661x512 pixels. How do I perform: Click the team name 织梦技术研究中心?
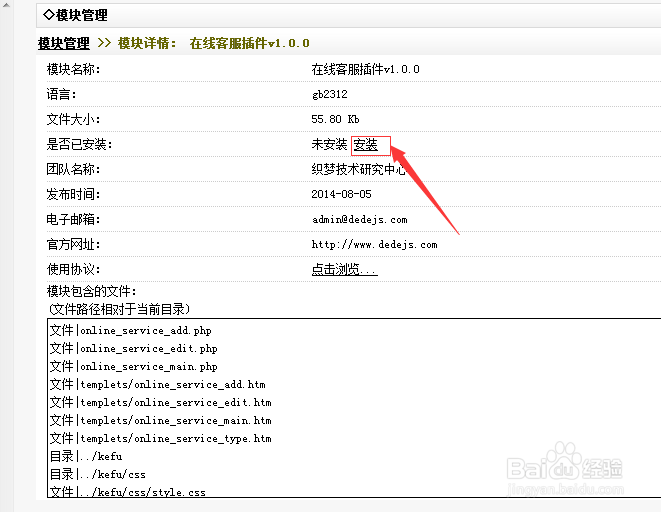point(359,169)
